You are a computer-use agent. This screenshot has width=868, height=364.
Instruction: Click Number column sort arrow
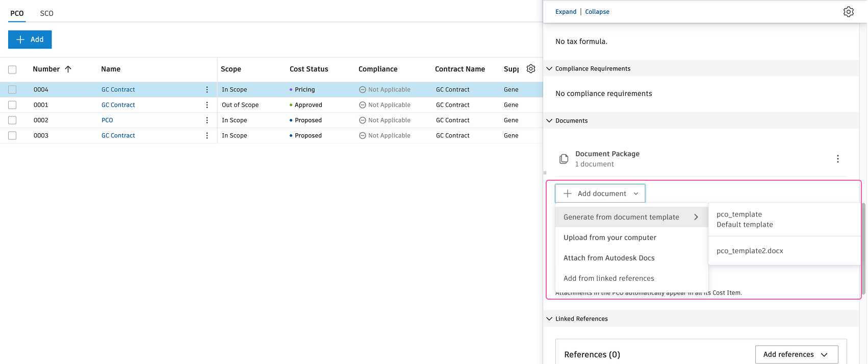(68, 69)
